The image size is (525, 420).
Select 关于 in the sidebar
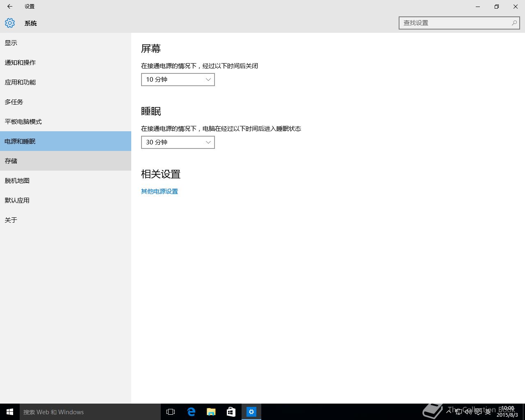click(66, 220)
